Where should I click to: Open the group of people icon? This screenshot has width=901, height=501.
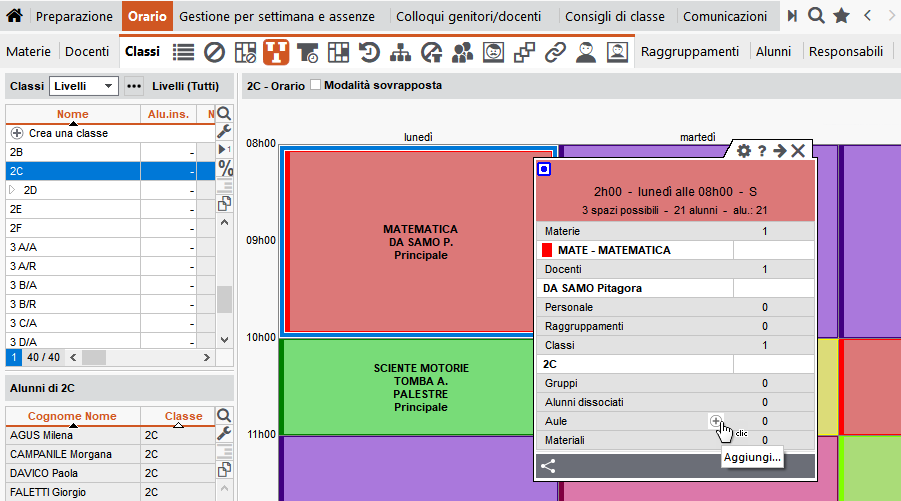click(462, 52)
